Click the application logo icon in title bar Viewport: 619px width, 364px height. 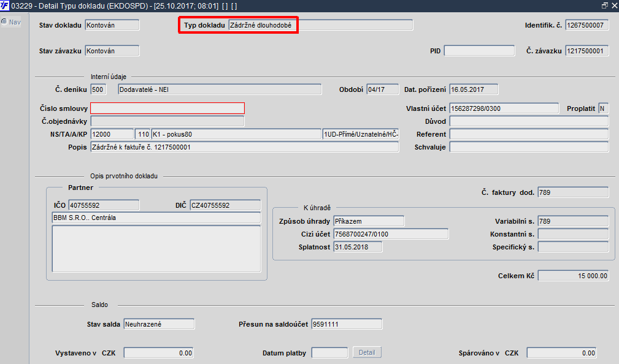tap(5, 6)
